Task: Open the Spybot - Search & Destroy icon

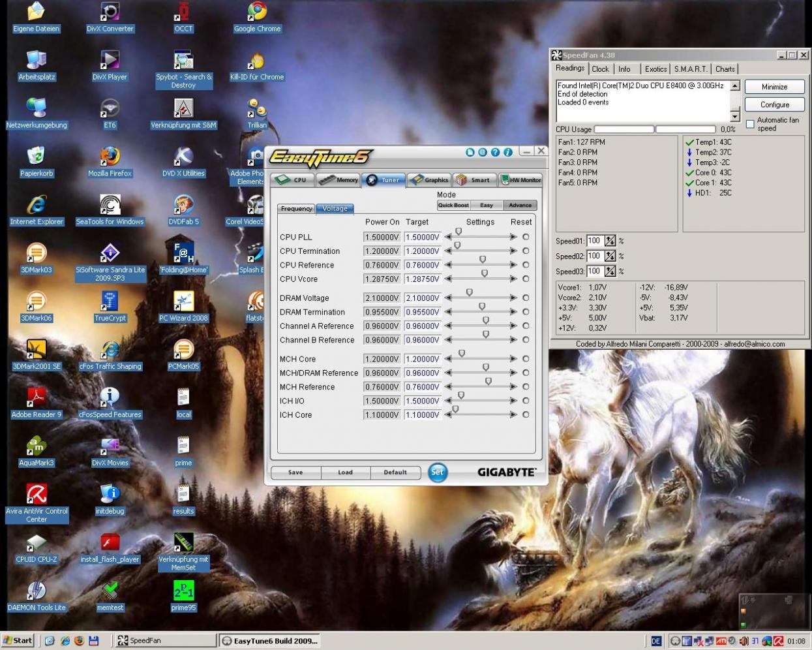Action: click(183, 61)
